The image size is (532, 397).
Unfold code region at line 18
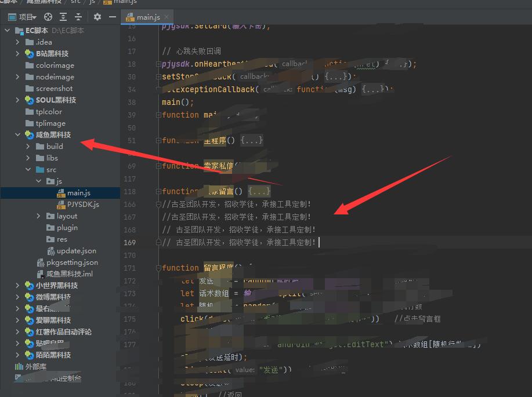pyautogui.click(x=158, y=64)
